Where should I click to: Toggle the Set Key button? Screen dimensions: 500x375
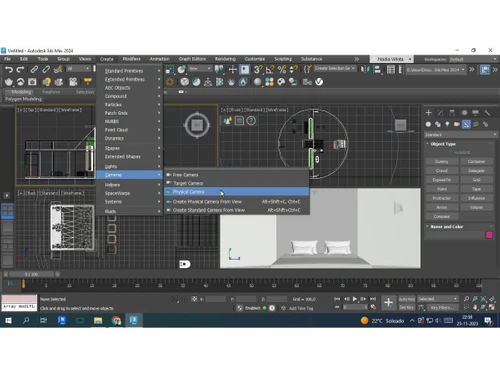tap(407, 307)
